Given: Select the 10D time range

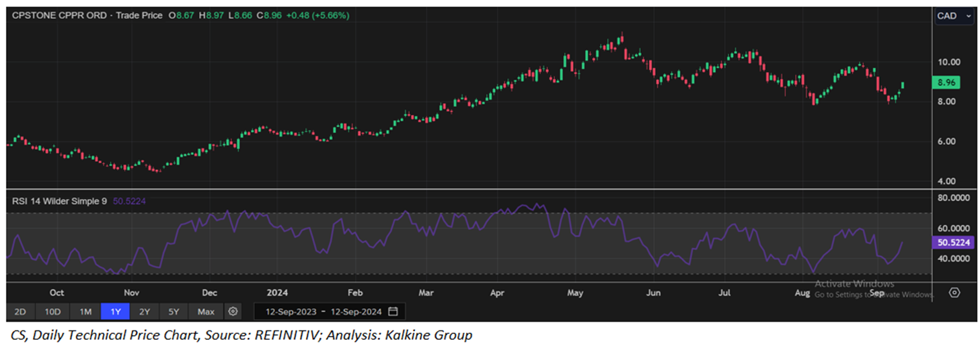Looking at the screenshot, I should [52, 312].
